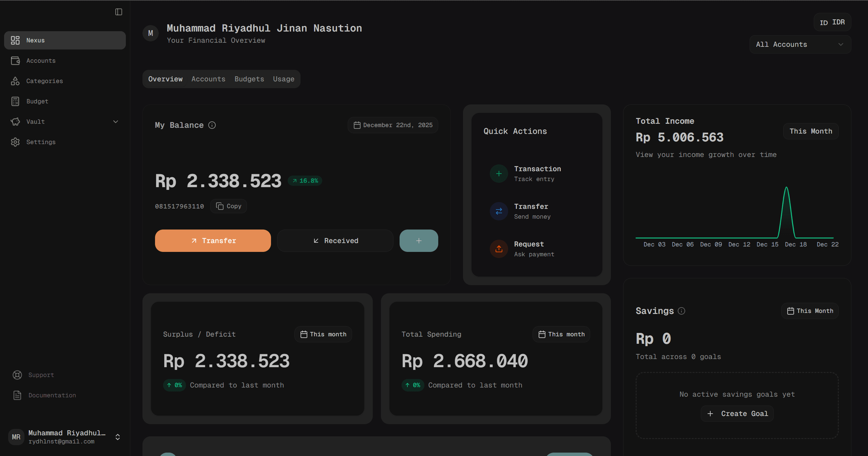
Task: Copy the account number
Action: tap(229, 206)
